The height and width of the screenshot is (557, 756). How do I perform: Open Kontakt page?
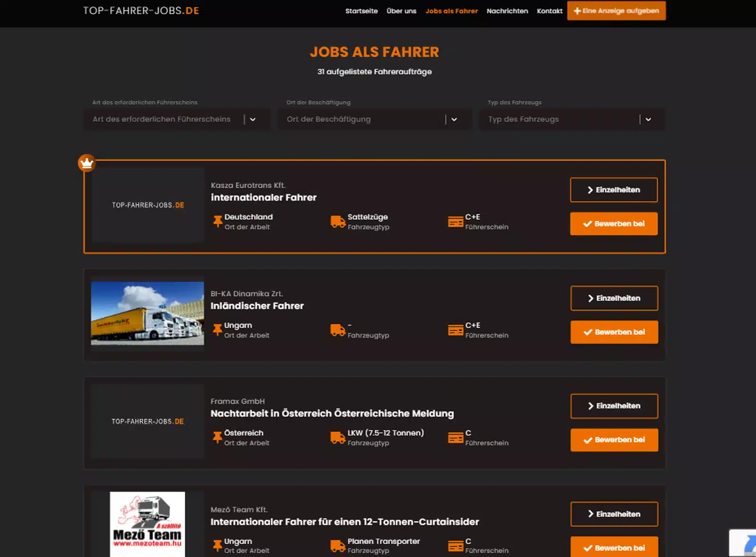coord(550,11)
